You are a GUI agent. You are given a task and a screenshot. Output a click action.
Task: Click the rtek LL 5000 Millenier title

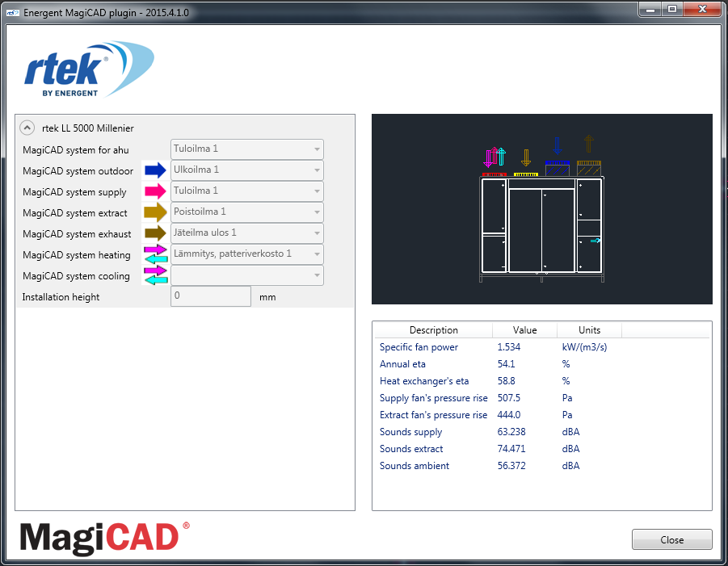tap(88, 128)
